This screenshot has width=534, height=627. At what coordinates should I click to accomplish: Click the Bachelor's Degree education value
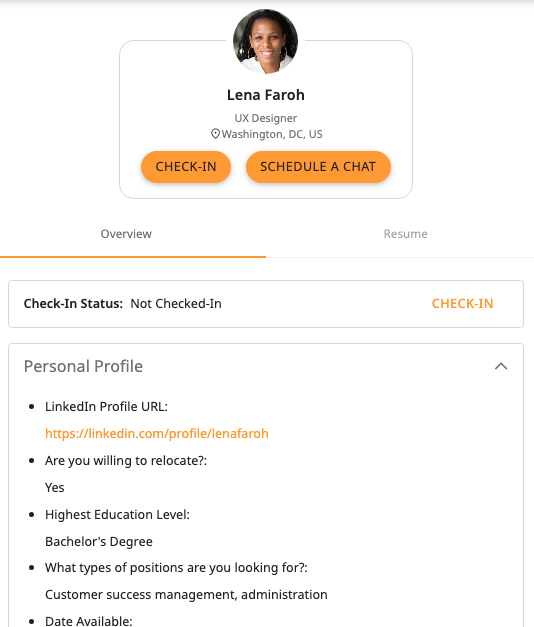coord(99,541)
